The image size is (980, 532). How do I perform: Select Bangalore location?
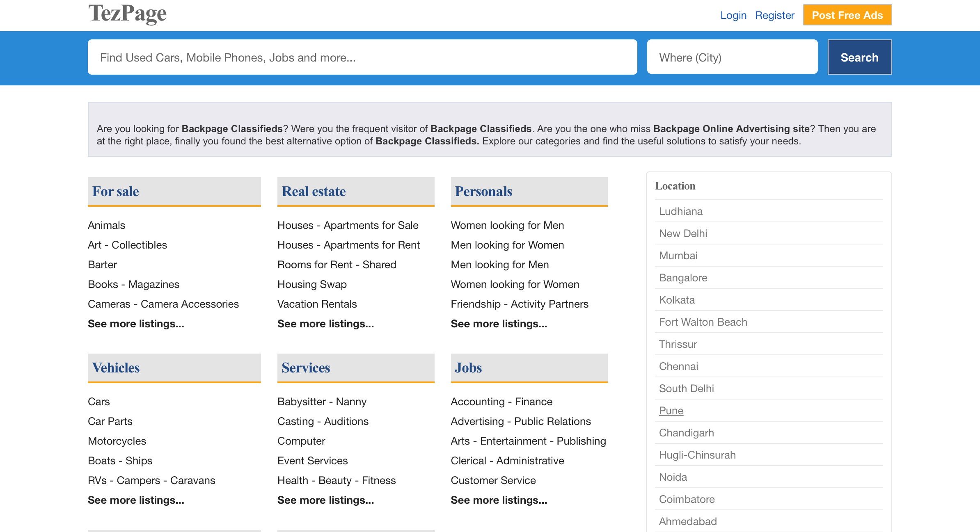683,277
